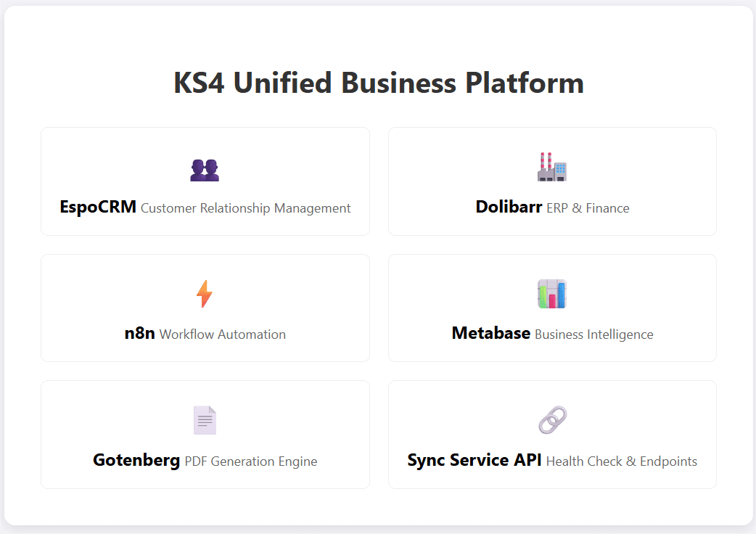Select the 'Customer Relationship Management' description text
The height and width of the screenshot is (534, 756).
(245, 208)
